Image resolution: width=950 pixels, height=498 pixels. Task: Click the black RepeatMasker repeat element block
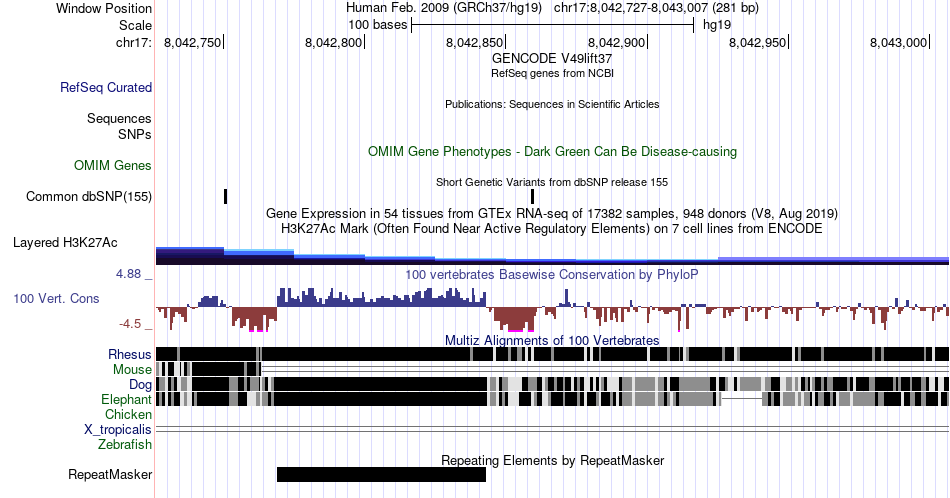coord(381,474)
